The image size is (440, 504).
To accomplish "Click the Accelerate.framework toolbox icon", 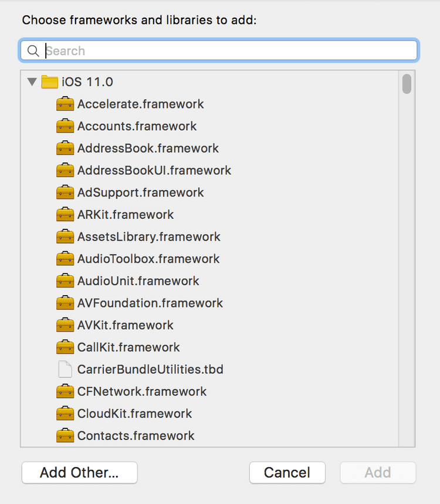I will pos(65,104).
